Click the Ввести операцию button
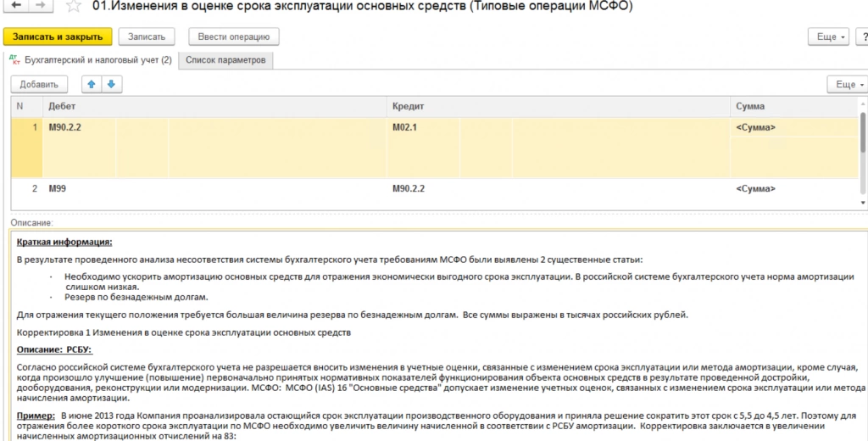The height and width of the screenshot is (441, 868). [x=234, y=36]
